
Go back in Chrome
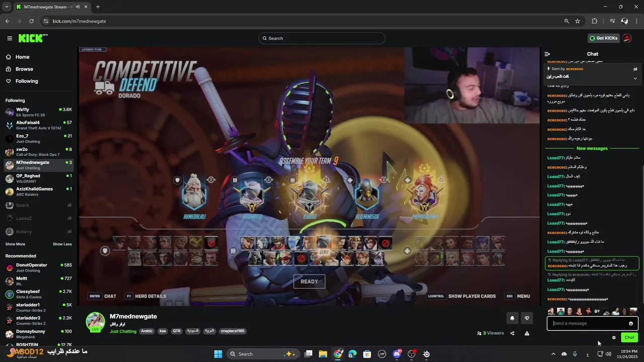(x=7, y=21)
